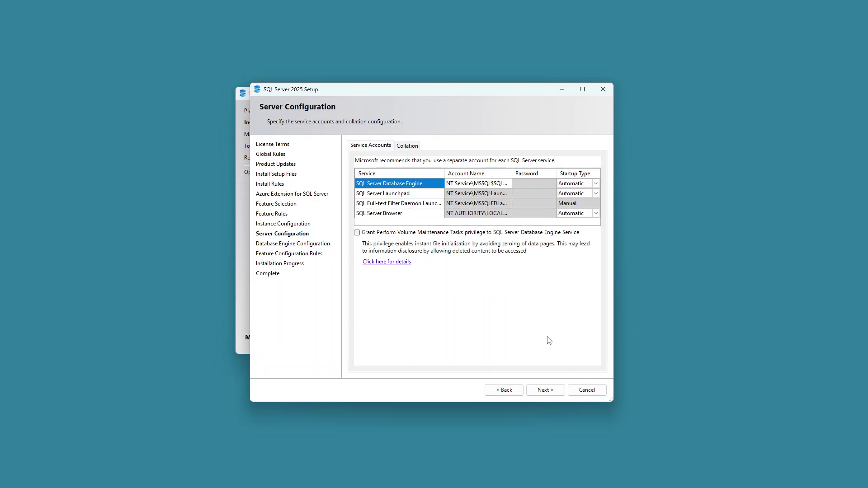Image resolution: width=868 pixels, height=488 pixels.
Task: Select Global Rules in the step list
Action: coord(270,154)
